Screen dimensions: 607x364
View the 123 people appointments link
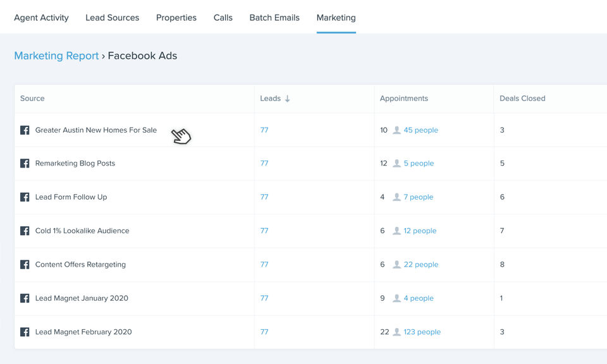422,332
